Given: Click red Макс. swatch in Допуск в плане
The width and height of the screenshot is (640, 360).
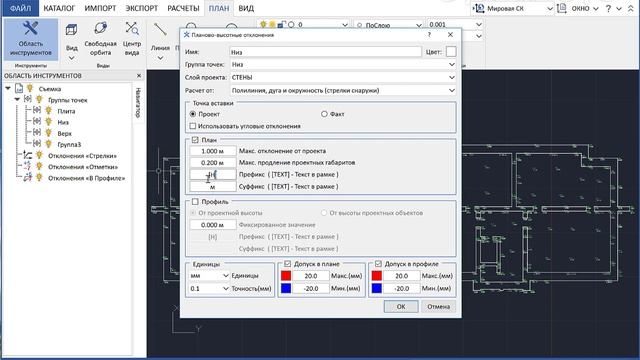Looking at the screenshot, I should (286, 276).
